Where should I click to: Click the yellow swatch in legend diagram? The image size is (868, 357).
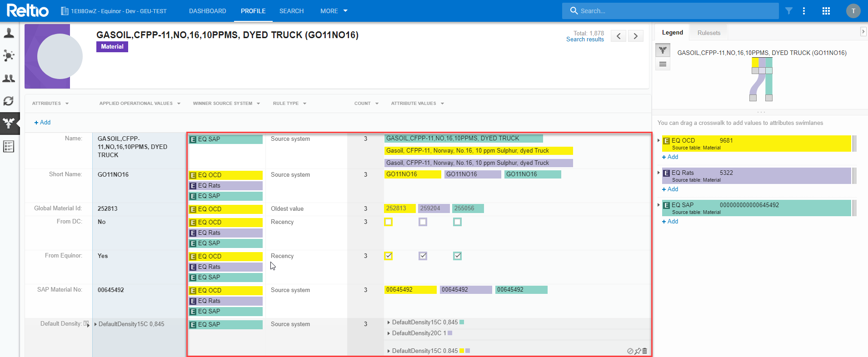tap(755, 62)
